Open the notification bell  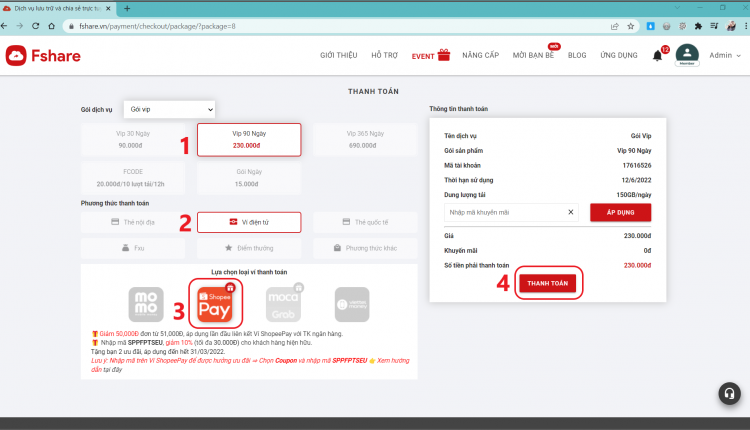pos(658,55)
